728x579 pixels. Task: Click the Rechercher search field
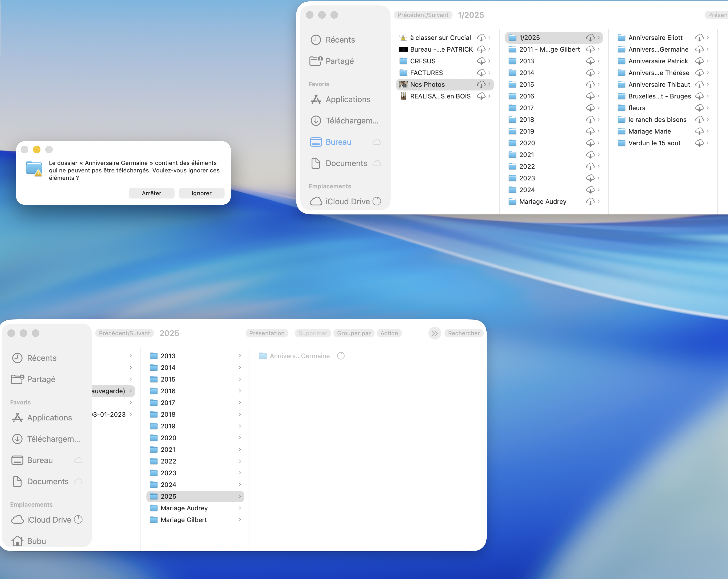464,333
